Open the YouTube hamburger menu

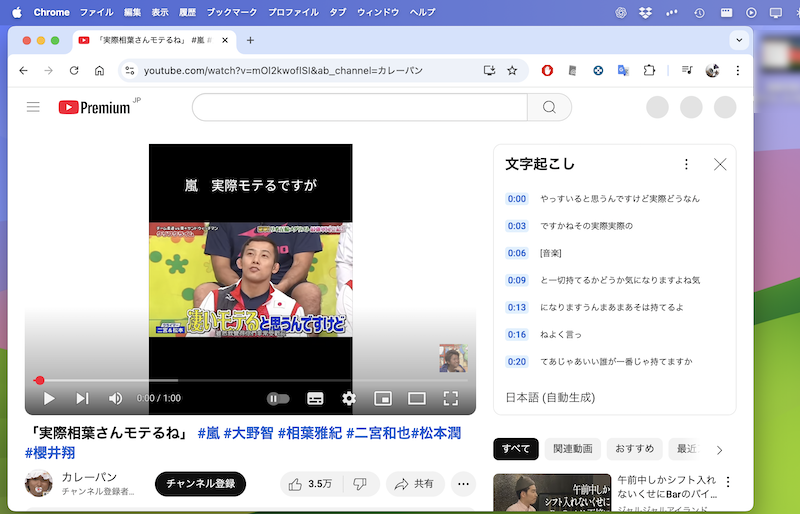(33, 107)
